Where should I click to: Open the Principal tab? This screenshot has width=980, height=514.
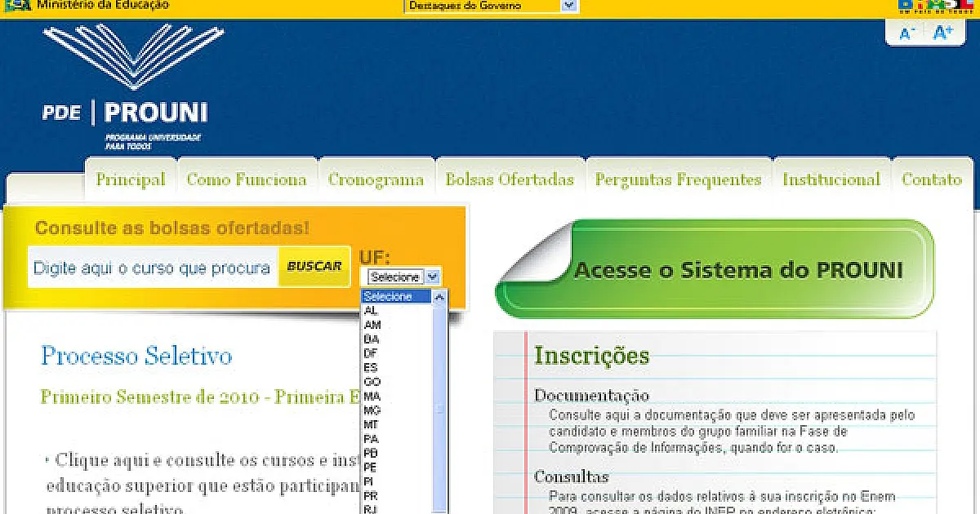click(131, 179)
